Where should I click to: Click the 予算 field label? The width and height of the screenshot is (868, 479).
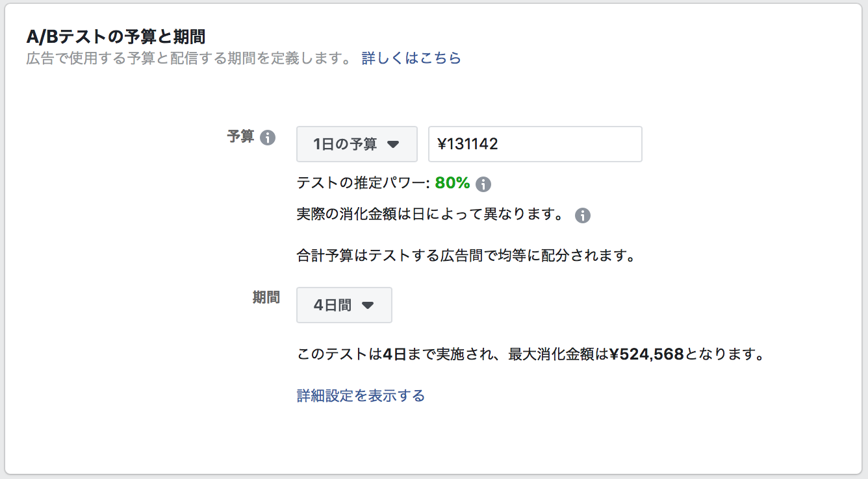point(240,137)
